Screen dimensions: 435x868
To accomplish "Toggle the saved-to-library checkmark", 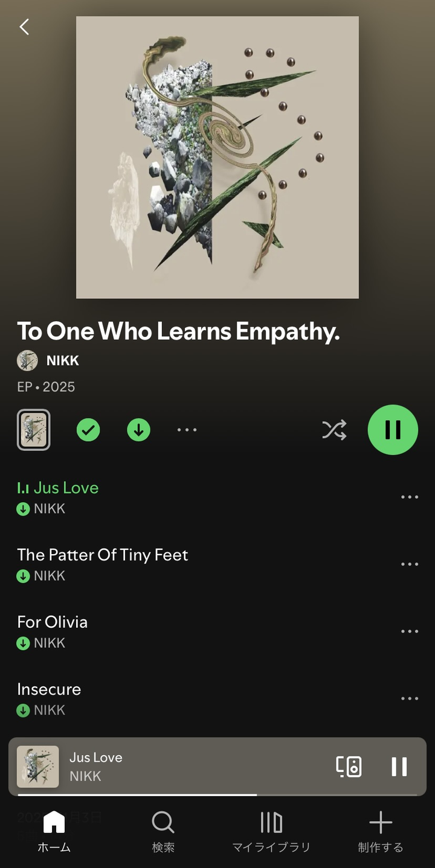I will click(88, 430).
